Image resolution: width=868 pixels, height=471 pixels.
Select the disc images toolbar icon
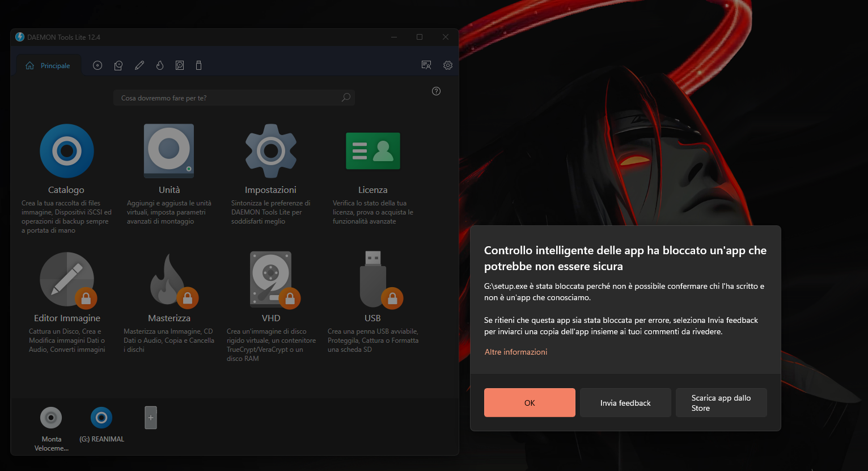coord(98,65)
